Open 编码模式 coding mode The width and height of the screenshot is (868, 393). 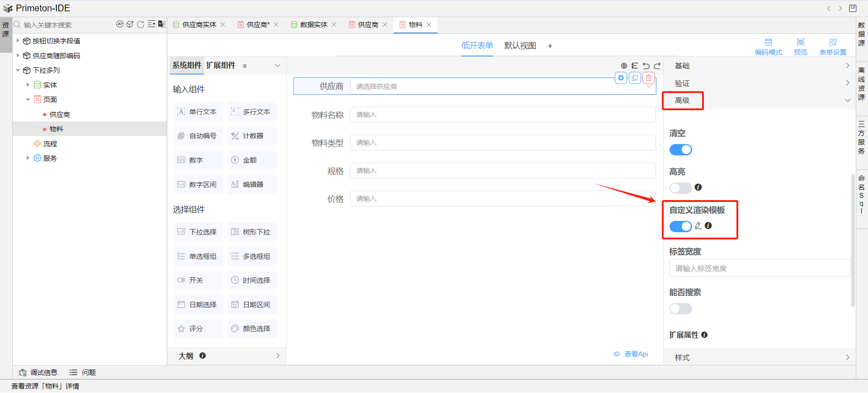click(x=768, y=46)
